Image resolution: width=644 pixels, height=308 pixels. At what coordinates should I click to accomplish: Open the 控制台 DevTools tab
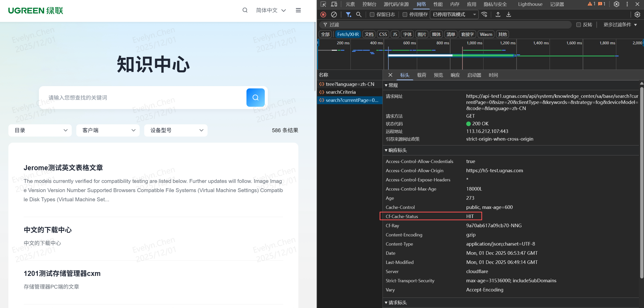[x=369, y=4]
